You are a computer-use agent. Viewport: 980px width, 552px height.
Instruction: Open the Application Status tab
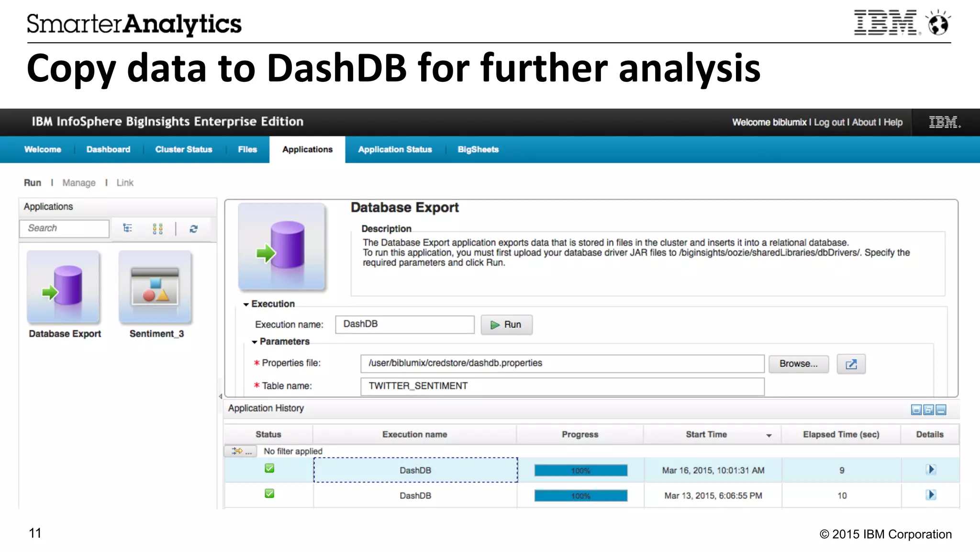(395, 149)
